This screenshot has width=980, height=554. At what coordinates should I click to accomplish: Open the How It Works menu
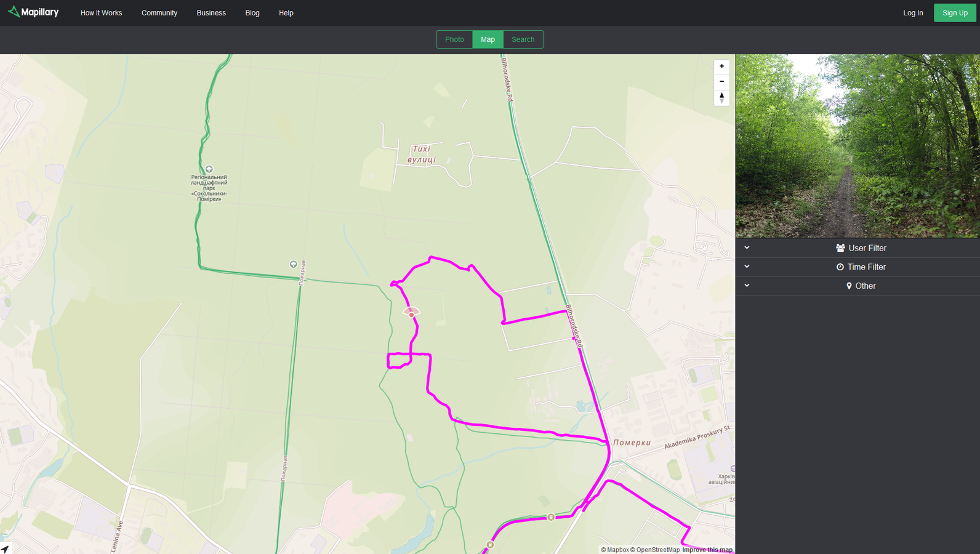point(101,13)
